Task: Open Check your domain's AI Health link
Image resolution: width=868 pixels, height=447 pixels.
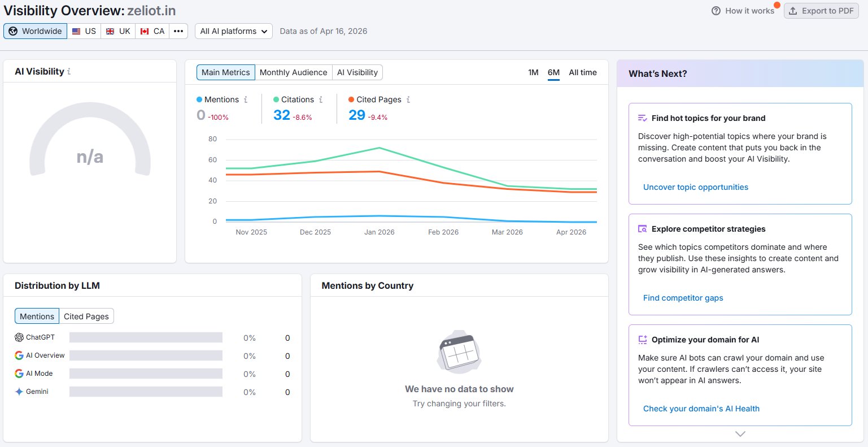Action: pyautogui.click(x=701, y=409)
